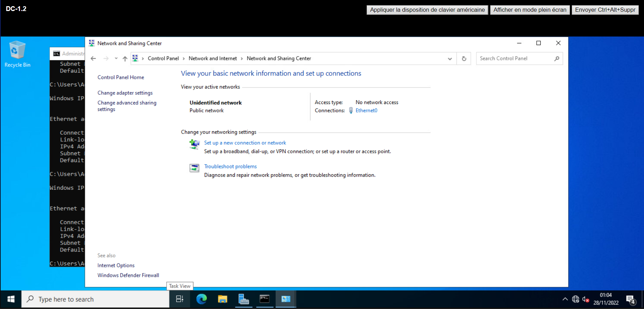Select Network and Sharing Center breadcrumb

tap(279, 59)
